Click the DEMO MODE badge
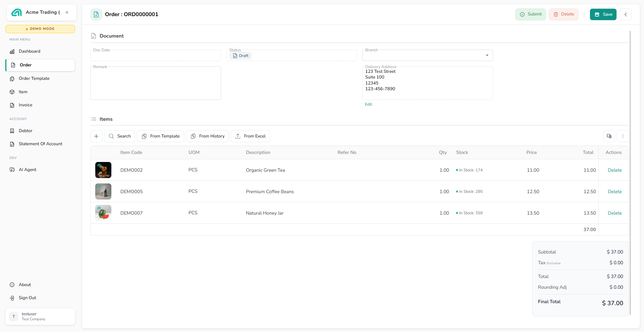The height and width of the screenshot is (332, 644). coord(40,29)
